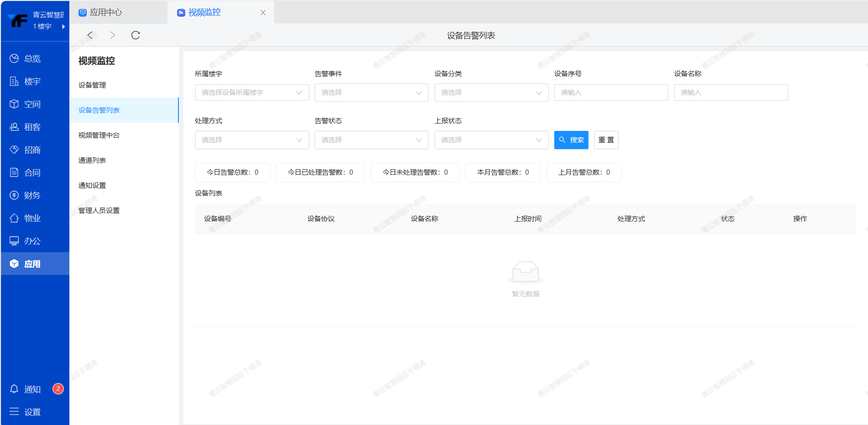Open 财务 finance icon in sidebar

(x=14, y=195)
